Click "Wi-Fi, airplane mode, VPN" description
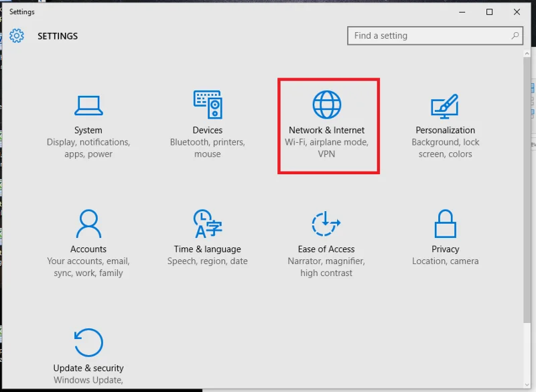The image size is (536, 392). (326, 148)
